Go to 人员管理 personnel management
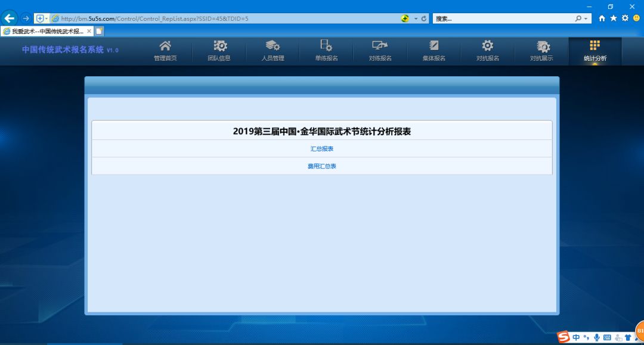644x345 pixels. [273, 51]
